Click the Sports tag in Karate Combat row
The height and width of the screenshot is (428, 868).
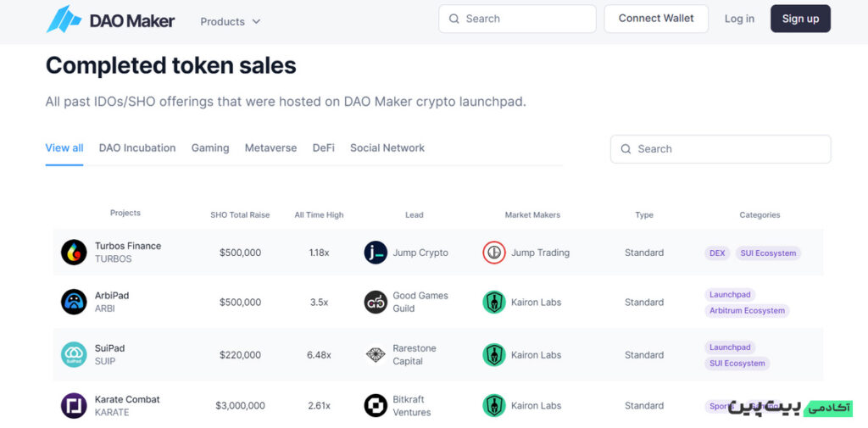[721, 407]
